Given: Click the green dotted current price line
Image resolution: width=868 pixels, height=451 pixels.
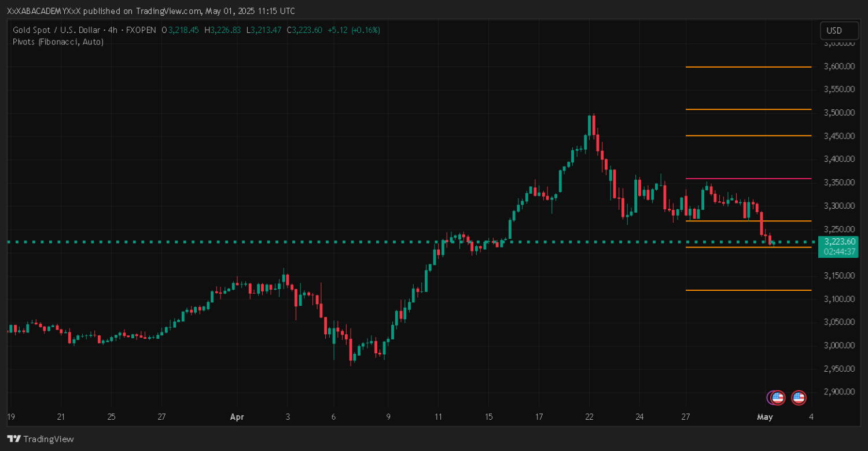Looking at the screenshot, I should tap(347, 242).
